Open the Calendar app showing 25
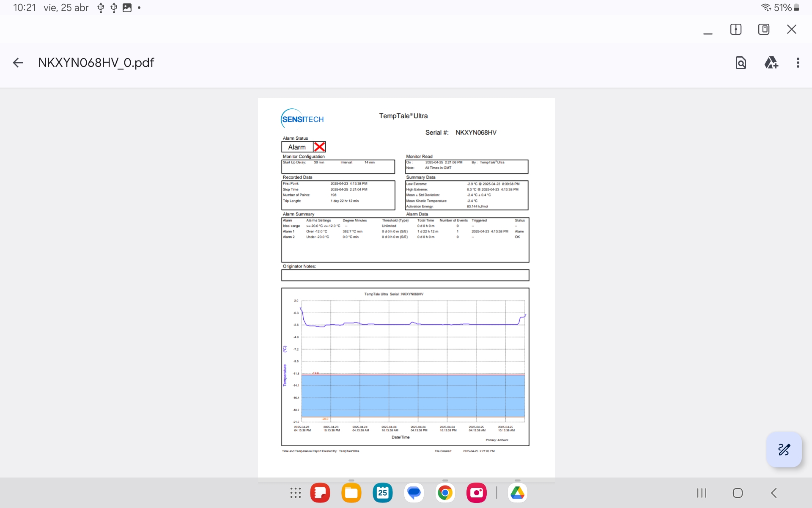 (383, 493)
